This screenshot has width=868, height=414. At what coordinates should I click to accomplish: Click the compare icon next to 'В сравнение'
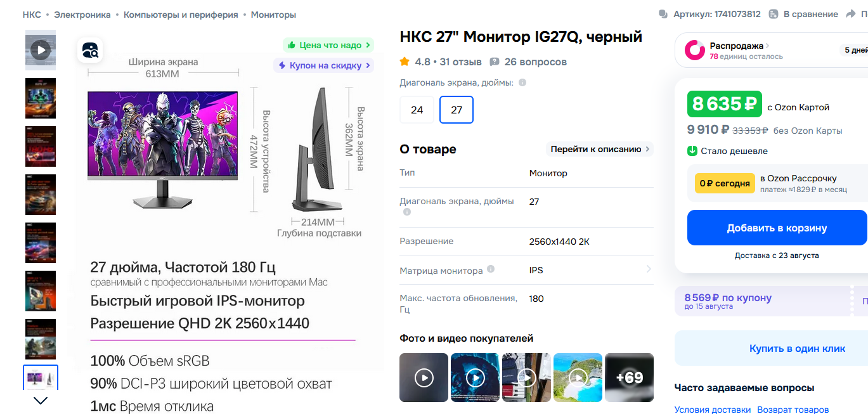(x=774, y=14)
